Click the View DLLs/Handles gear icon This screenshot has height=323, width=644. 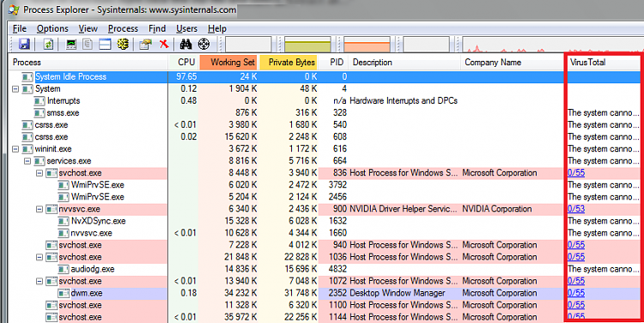(x=123, y=44)
